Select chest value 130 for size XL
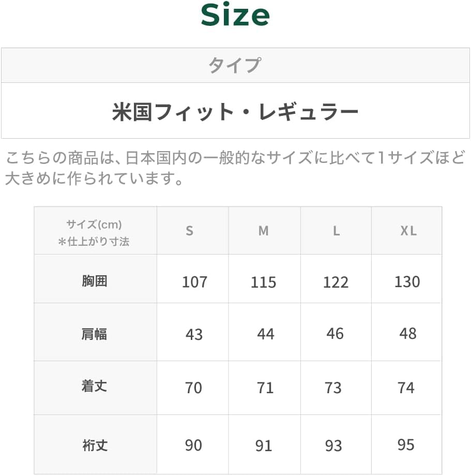This screenshot has width=471, height=476. (x=407, y=282)
